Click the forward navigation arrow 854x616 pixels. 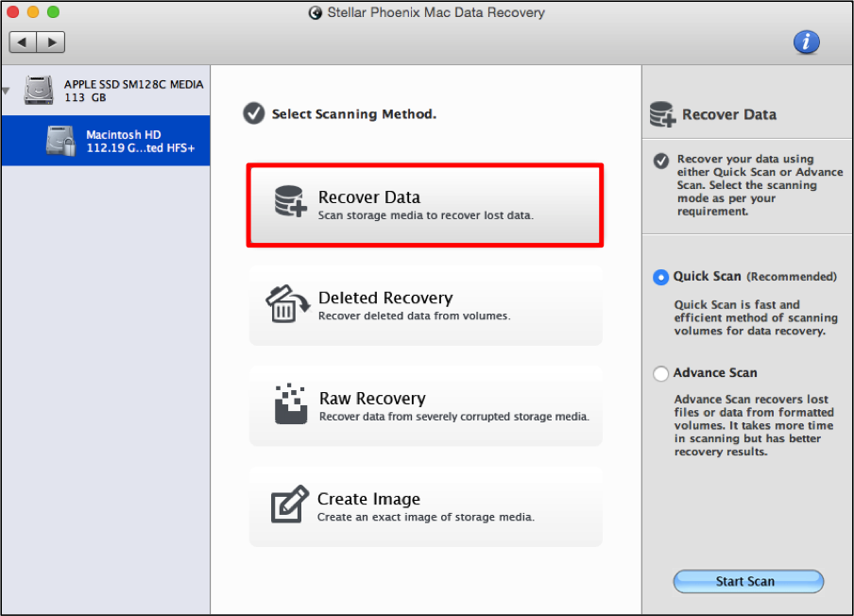click(x=51, y=42)
